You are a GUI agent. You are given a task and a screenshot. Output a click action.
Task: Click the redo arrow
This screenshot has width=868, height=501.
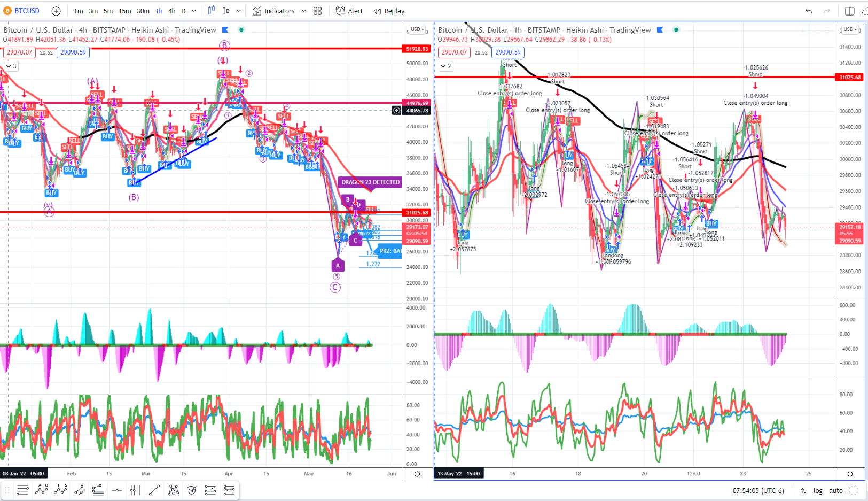point(827,11)
